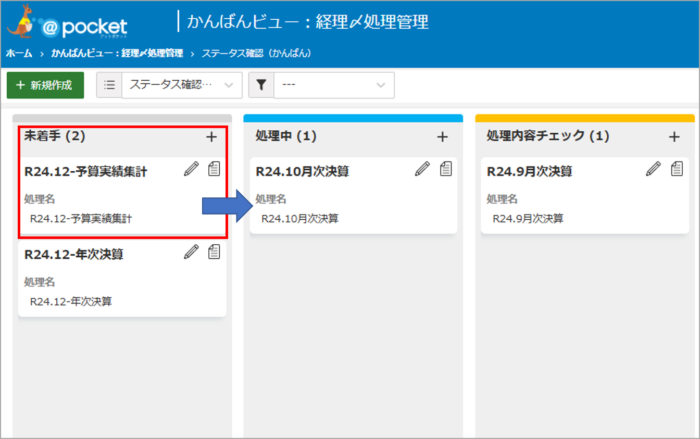700x439 pixels.
Task: Edit R24.9月次決算 card with pencil icon
Action: pyautogui.click(x=654, y=169)
